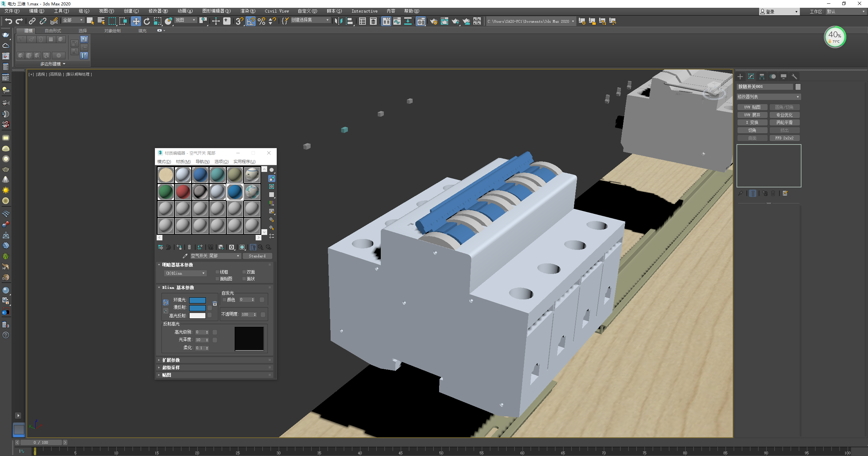This screenshot has width=868, height=456.
Task: Open the Utilities wrench tab in command panel
Action: click(x=794, y=77)
